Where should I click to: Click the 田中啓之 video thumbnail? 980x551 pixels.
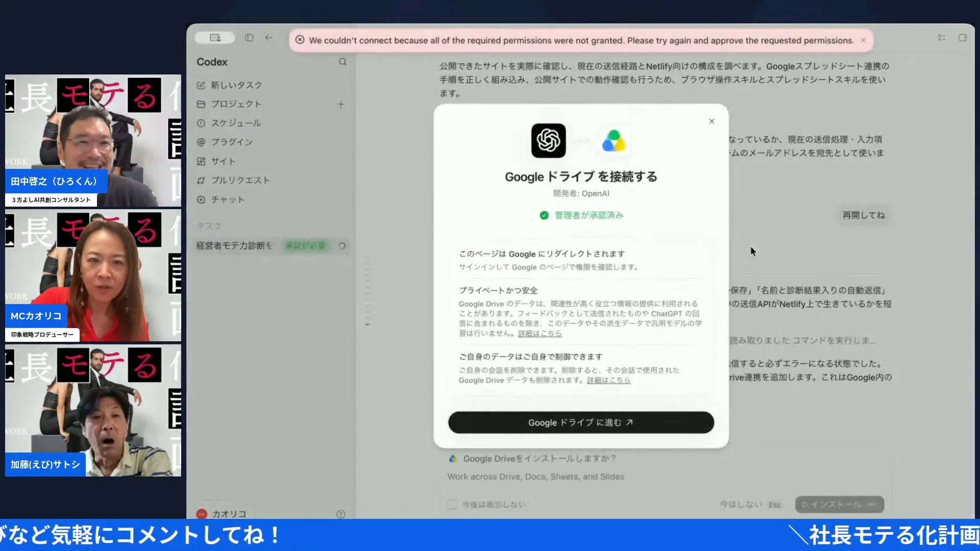tap(93, 141)
